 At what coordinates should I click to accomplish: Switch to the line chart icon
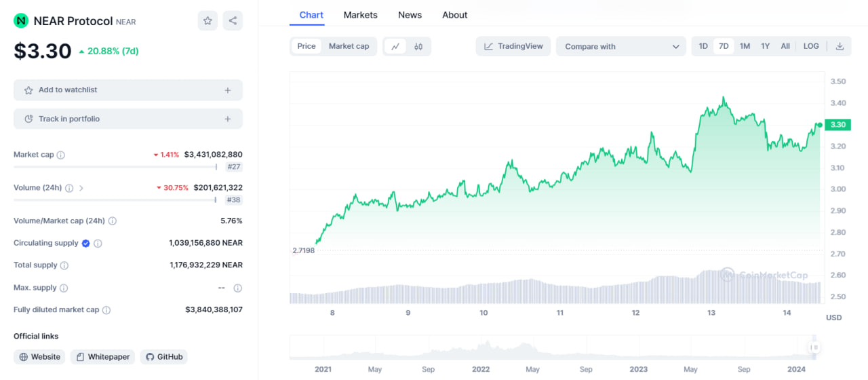pos(395,46)
